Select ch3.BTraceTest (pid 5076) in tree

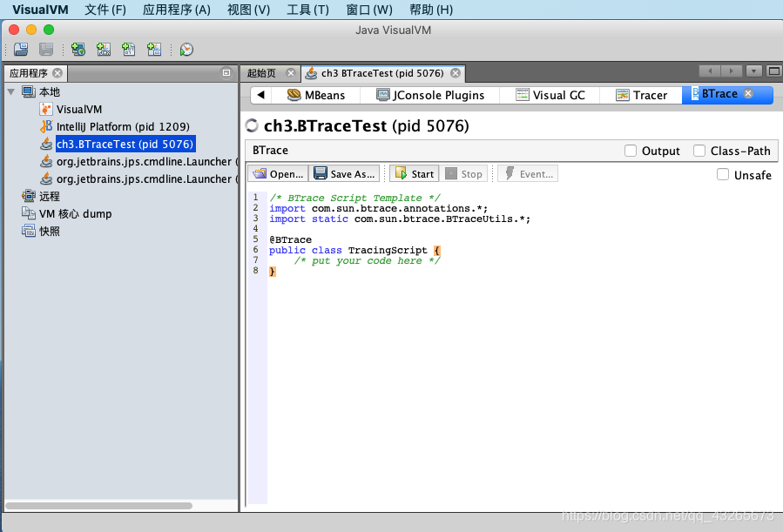click(x=125, y=145)
